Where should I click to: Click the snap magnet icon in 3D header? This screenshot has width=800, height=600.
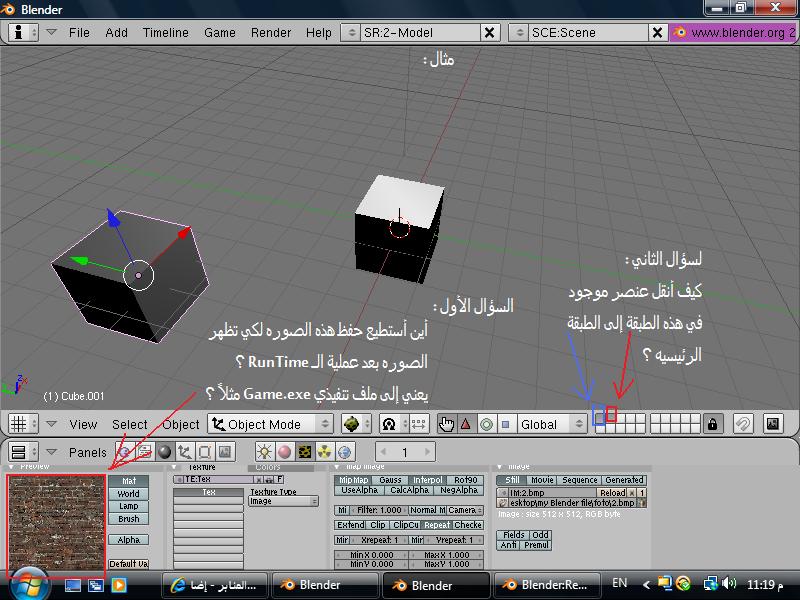[x=743, y=424]
